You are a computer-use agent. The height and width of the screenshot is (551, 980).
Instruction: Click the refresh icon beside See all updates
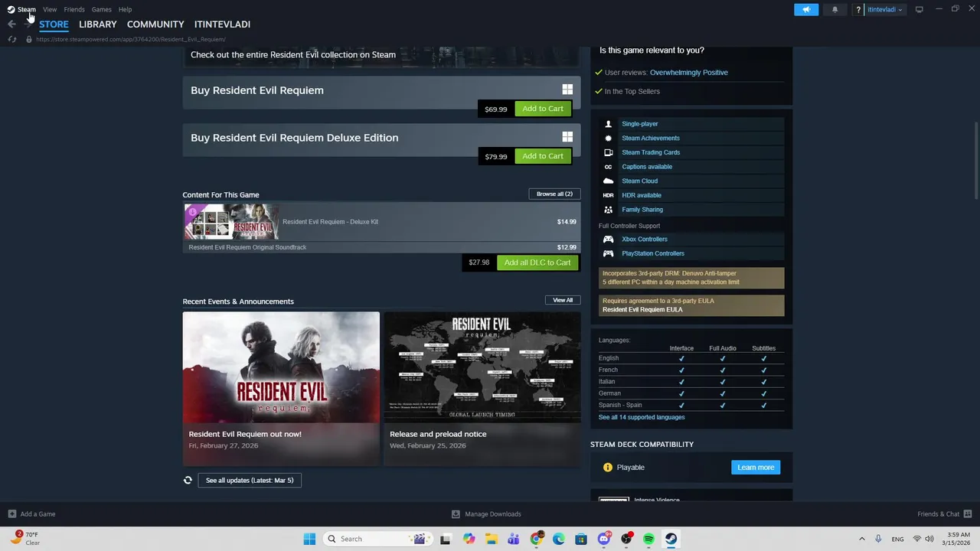tap(188, 481)
